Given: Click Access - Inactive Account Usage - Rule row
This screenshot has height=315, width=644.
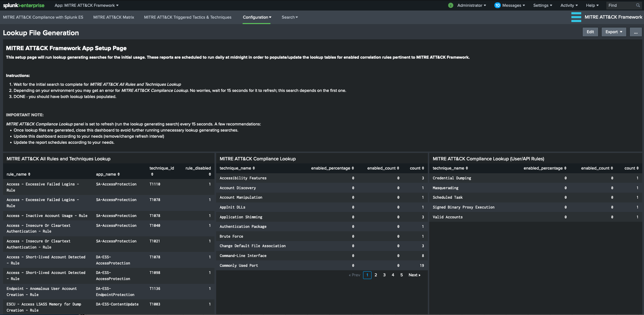Looking at the screenshot, I should (109, 216).
